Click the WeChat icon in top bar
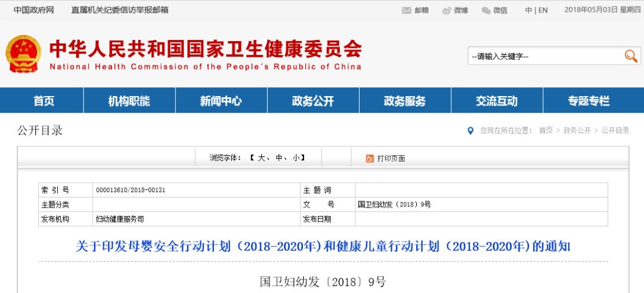This screenshot has height=293, width=644. (486, 10)
